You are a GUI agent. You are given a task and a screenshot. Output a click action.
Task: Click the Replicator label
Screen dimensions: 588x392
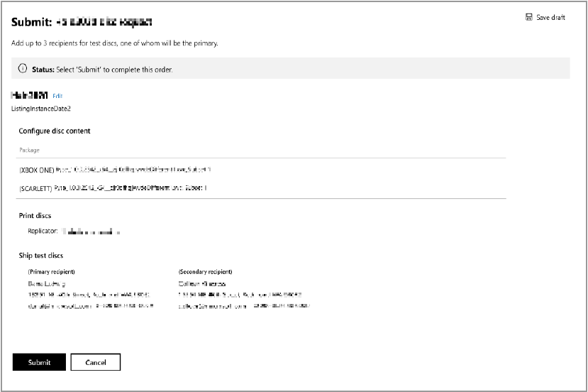pos(43,231)
